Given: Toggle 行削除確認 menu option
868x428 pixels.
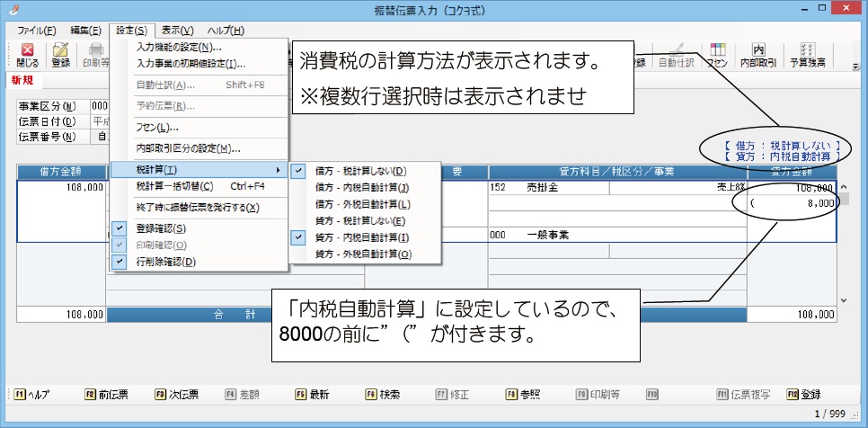Looking at the screenshot, I should [165, 262].
